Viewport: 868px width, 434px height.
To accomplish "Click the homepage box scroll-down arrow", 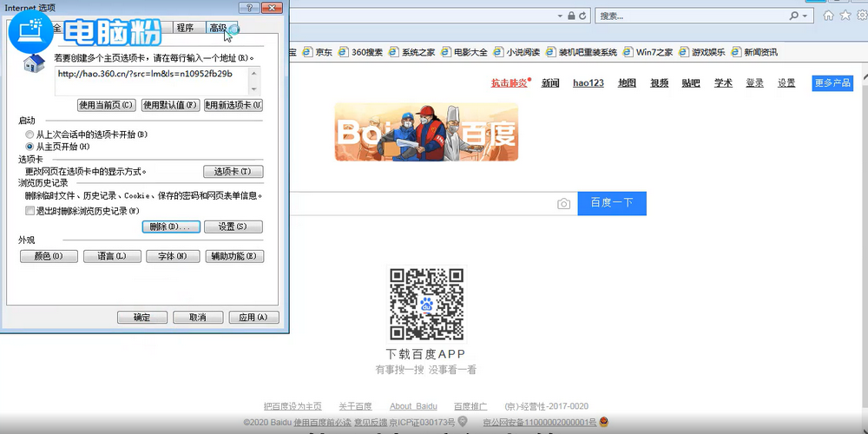I will click(x=254, y=89).
